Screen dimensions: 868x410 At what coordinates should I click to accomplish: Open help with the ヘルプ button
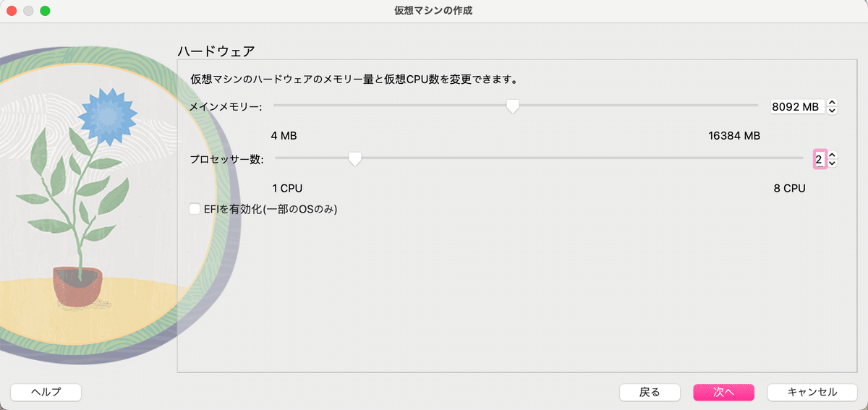[46, 392]
